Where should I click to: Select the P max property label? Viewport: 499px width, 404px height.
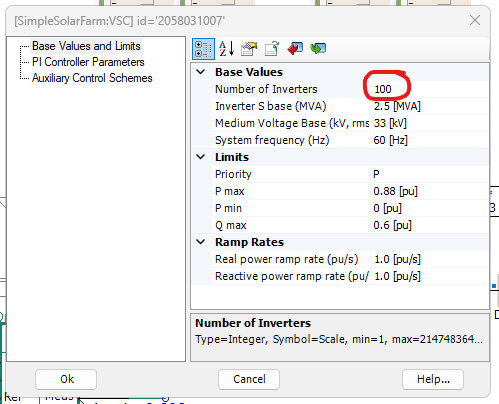230,191
